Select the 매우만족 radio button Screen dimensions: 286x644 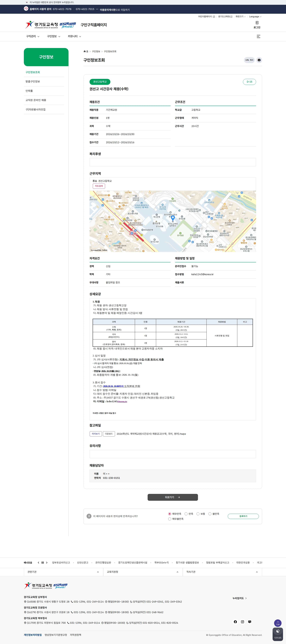(x=170, y=514)
